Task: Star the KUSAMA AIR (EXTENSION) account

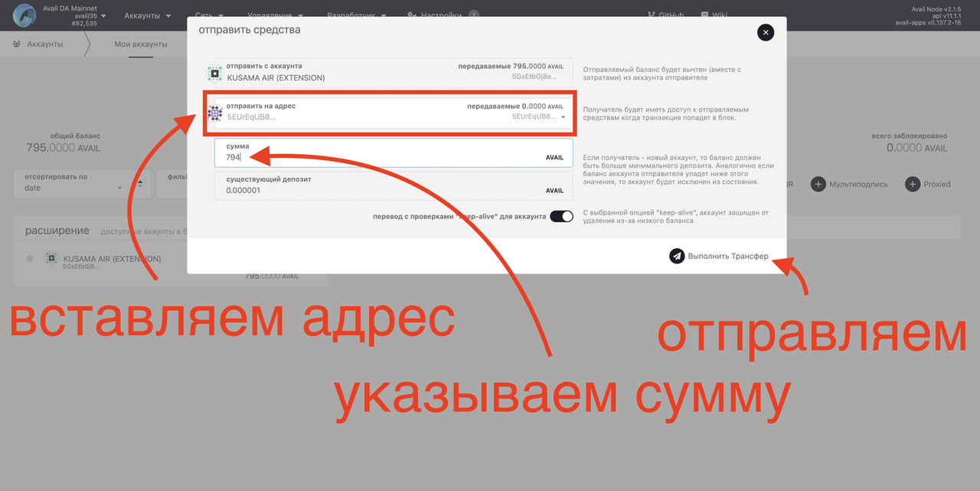Action: pyautogui.click(x=30, y=259)
